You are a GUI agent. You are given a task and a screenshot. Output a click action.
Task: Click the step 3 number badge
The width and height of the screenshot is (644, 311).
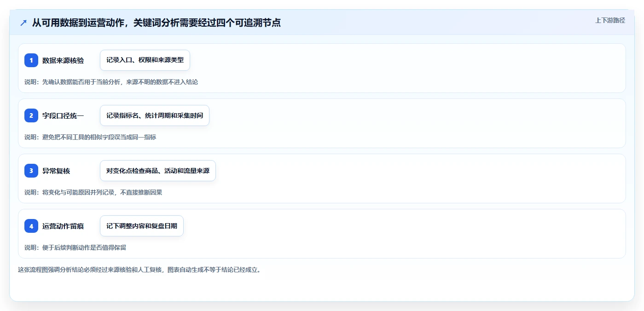pos(31,171)
